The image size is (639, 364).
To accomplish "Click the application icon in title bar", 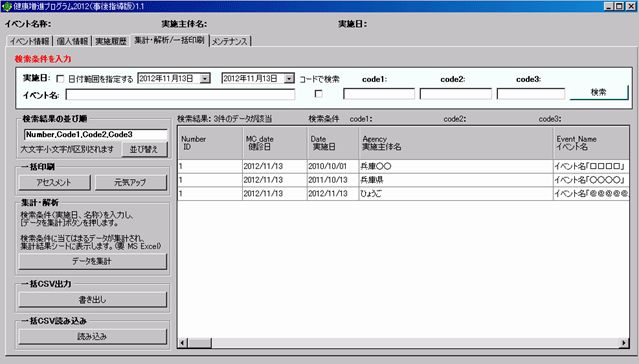I will 6,7.
